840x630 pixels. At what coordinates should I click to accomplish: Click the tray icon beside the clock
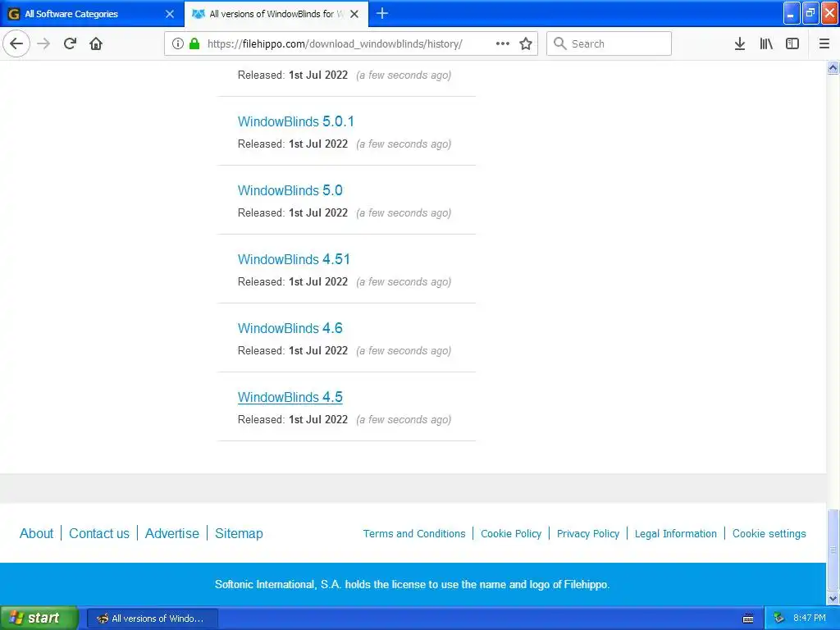tap(779, 619)
